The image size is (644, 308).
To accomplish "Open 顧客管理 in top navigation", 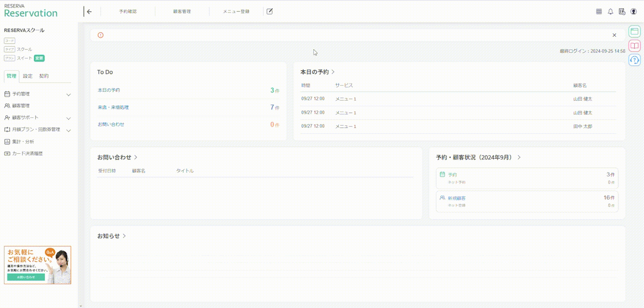I will [x=182, y=12].
